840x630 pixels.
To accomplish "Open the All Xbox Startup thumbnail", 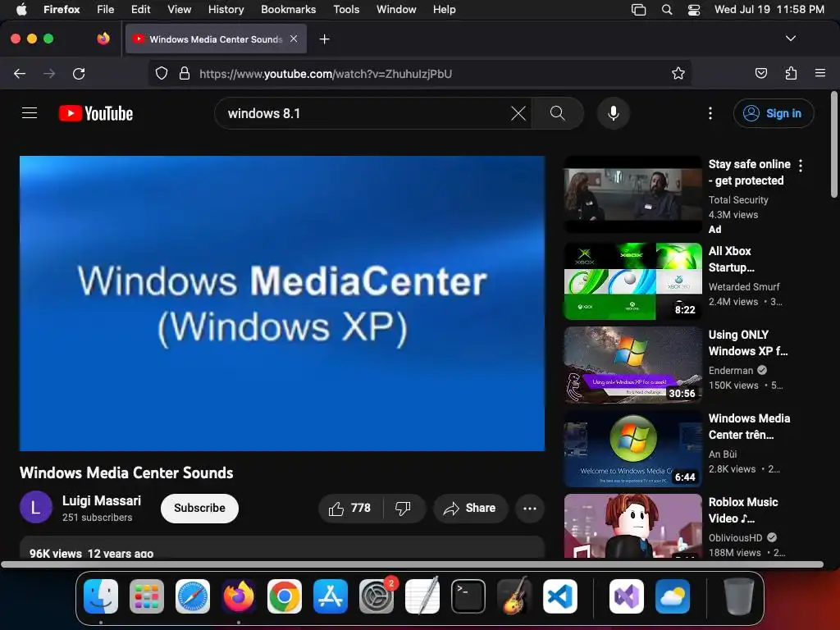I will point(632,281).
